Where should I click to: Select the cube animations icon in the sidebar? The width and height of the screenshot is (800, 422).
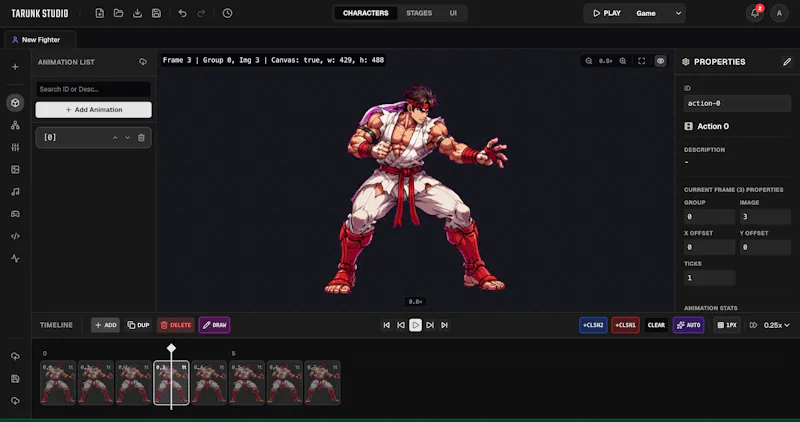click(15, 103)
